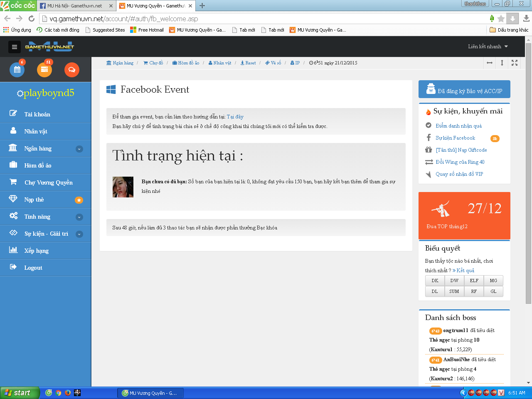The height and width of the screenshot is (399, 532).
Task: Open the Tại đây instructions link
Action: click(x=235, y=117)
